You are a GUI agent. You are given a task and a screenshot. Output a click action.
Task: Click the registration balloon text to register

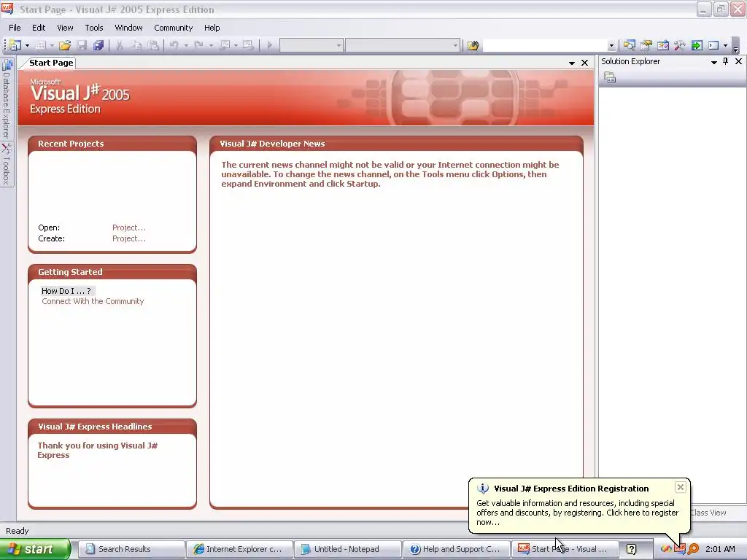pos(578,513)
